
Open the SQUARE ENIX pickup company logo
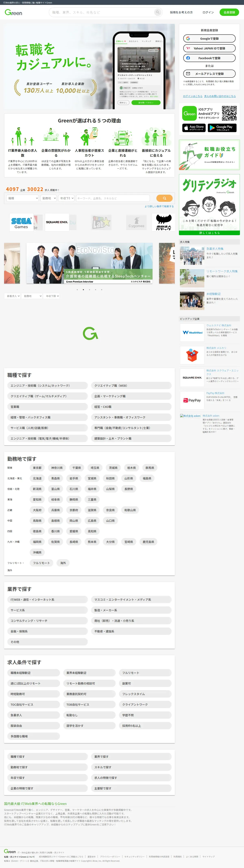tap(192, 378)
